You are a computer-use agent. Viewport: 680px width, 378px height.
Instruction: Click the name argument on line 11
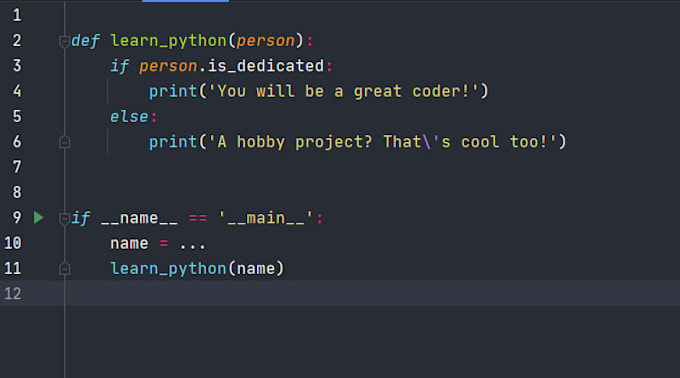tap(256, 269)
